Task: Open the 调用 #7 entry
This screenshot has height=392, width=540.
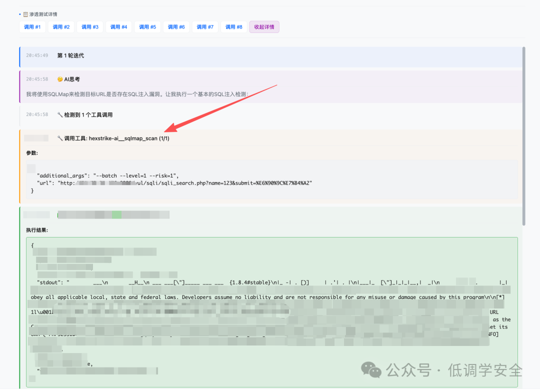Action: [205, 27]
